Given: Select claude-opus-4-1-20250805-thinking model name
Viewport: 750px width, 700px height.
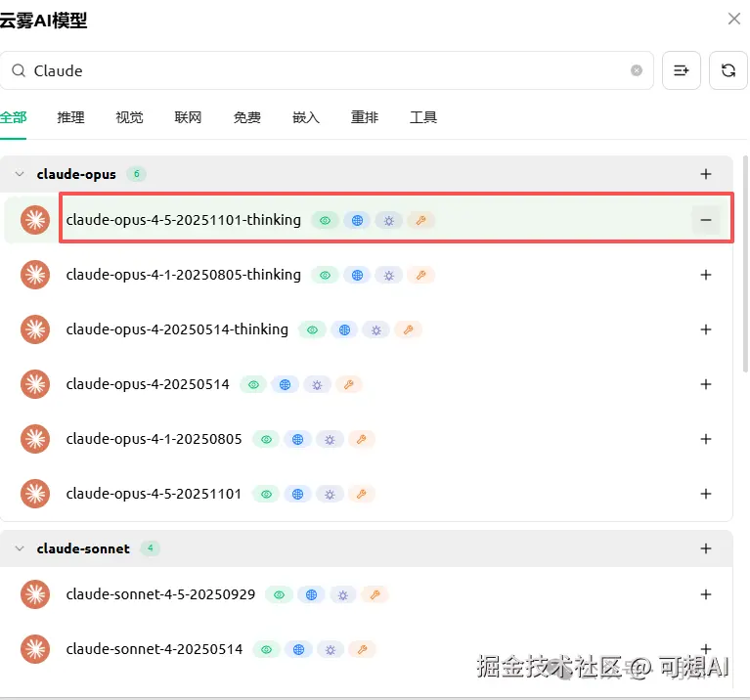Looking at the screenshot, I should tap(183, 275).
